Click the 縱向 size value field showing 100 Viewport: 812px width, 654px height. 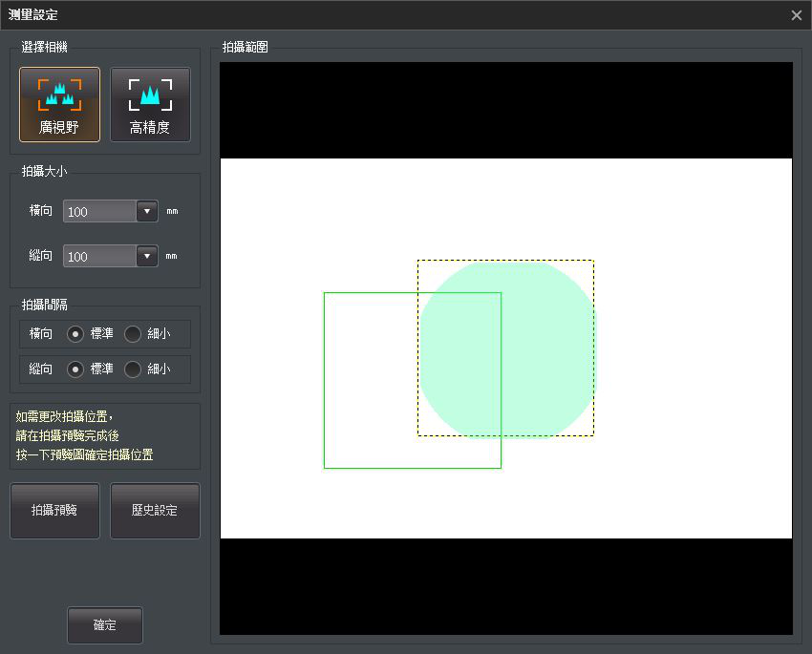pos(100,256)
